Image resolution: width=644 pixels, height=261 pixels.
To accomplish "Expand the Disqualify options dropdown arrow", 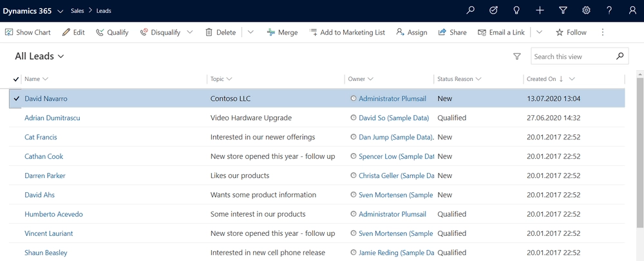I will pyautogui.click(x=190, y=32).
